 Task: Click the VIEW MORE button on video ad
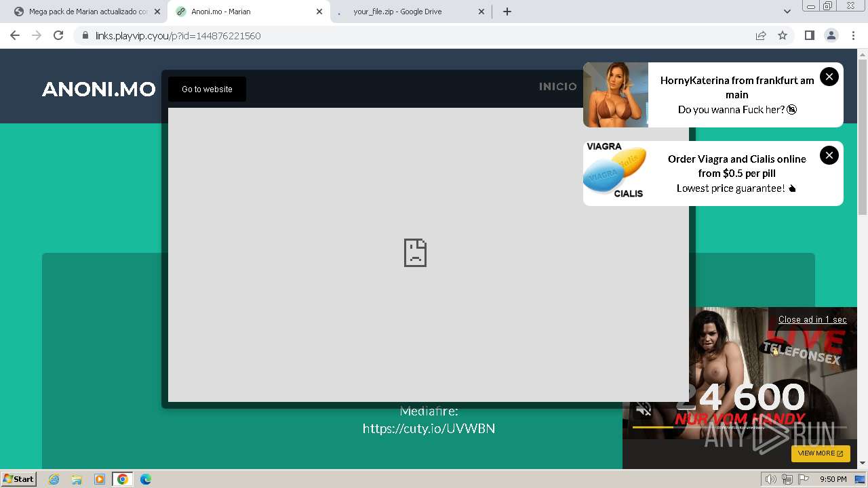click(x=821, y=453)
